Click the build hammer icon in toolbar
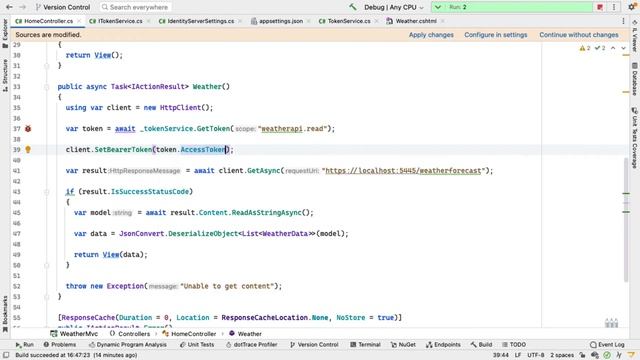Screen dimensions: 640x360 click(x=353, y=7)
